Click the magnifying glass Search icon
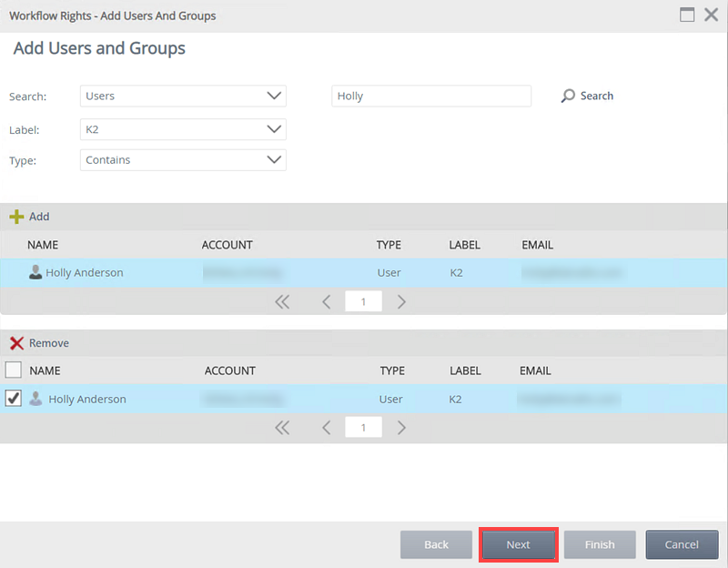728x568 pixels. pos(569,96)
